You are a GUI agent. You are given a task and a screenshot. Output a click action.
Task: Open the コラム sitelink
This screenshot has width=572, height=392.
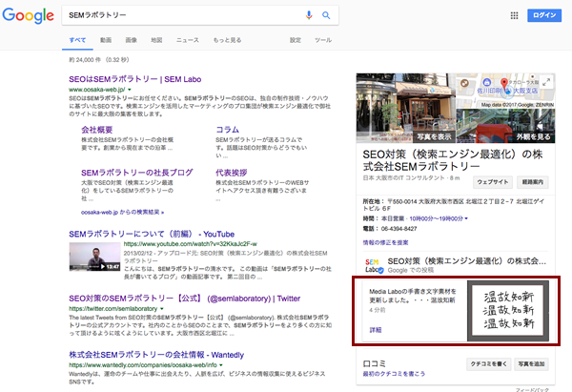point(227,130)
